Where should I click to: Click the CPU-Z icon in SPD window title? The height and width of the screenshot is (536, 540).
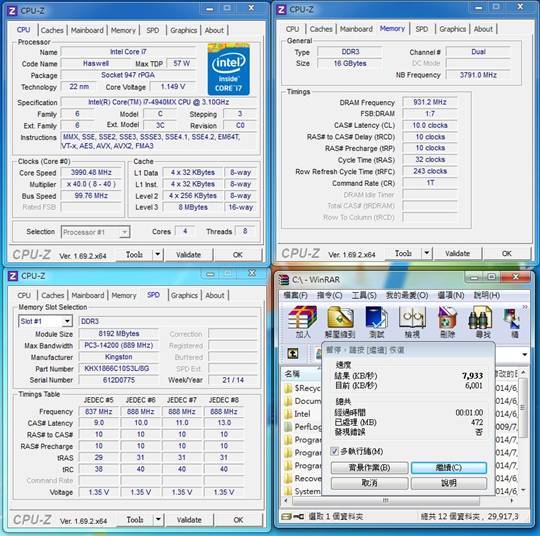pyautogui.click(x=13, y=276)
